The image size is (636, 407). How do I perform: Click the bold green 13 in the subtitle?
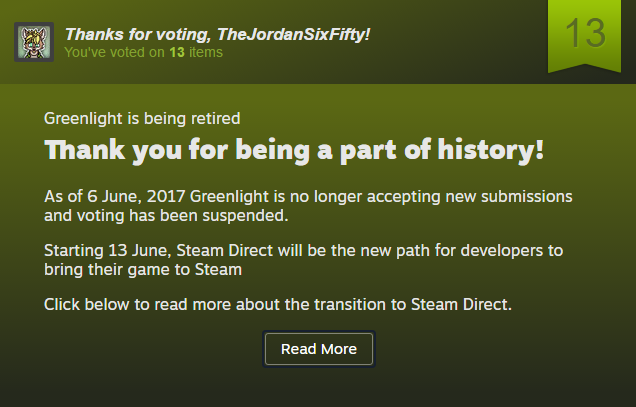(x=176, y=52)
